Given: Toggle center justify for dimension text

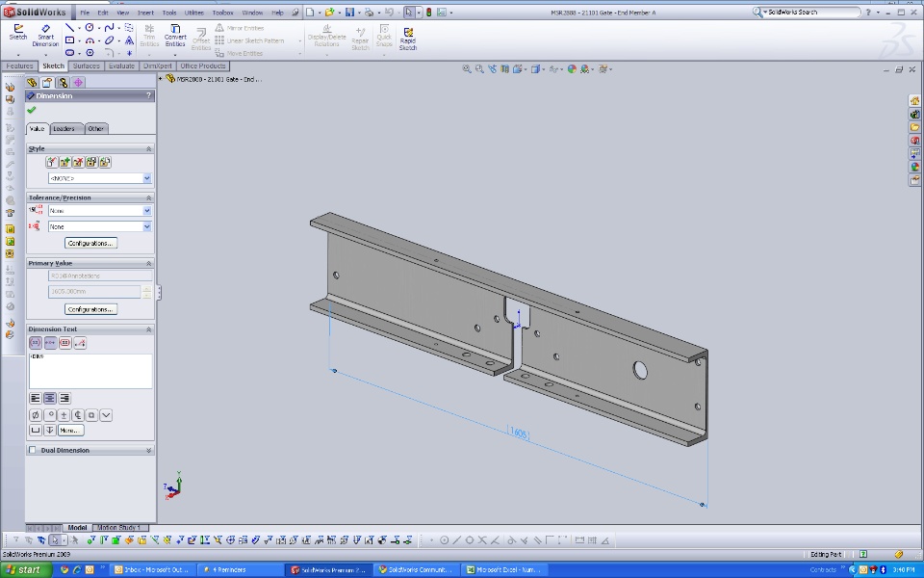Looking at the screenshot, I should (50, 398).
